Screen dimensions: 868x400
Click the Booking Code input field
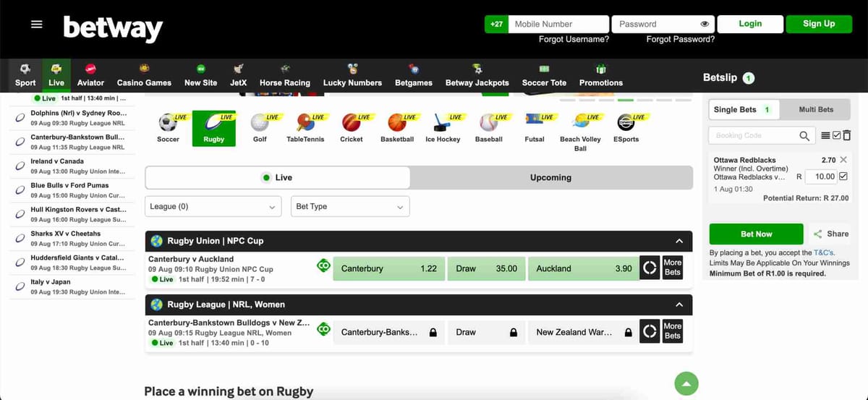tap(761, 135)
